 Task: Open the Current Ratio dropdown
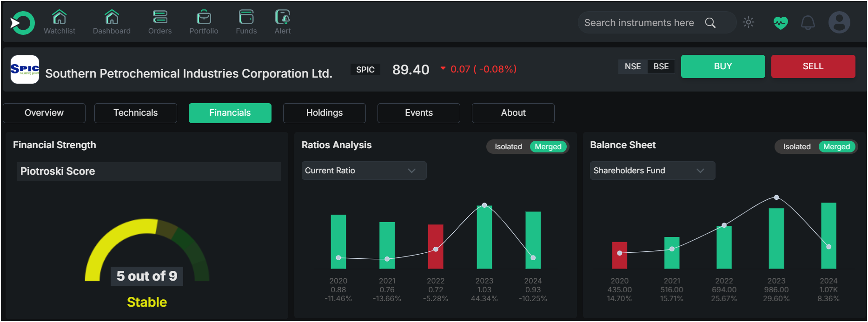coord(364,171)
